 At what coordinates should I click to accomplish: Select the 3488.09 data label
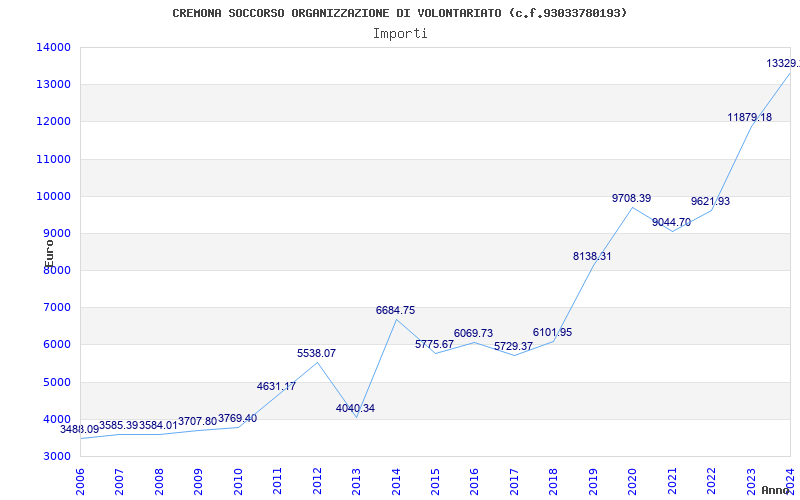[80, 430]
